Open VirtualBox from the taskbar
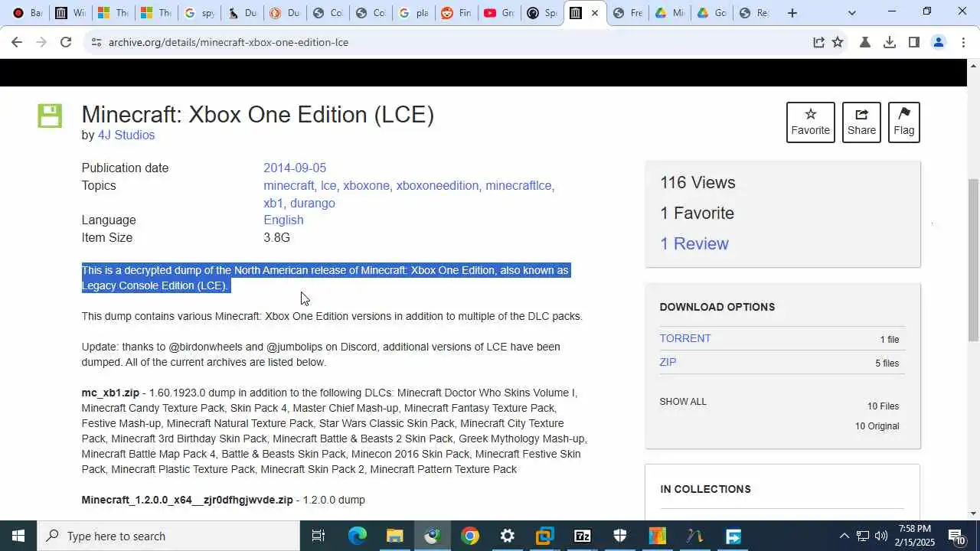Viewport: 980px width, 551px height. (545, 536)
